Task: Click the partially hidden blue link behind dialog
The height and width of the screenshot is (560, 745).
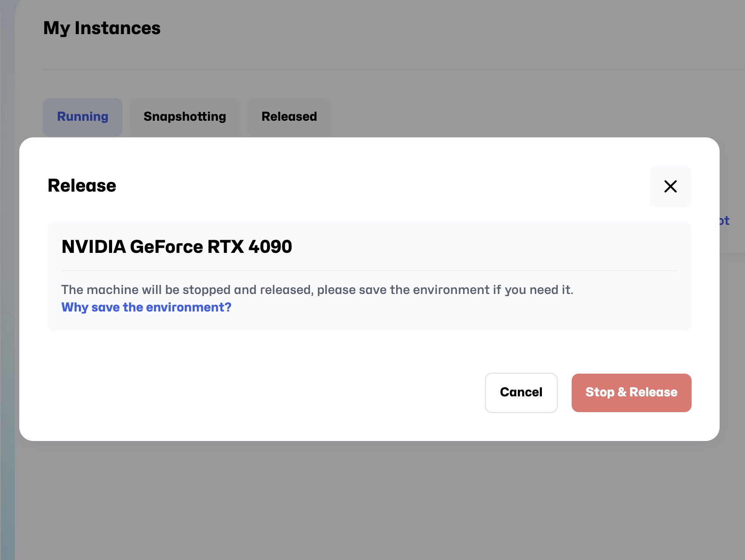Action: pos(724,221)
